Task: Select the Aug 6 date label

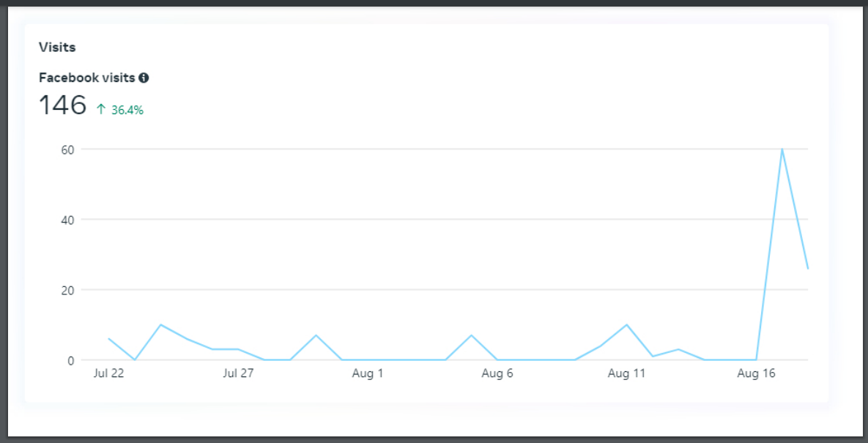Action: [497, 373]
